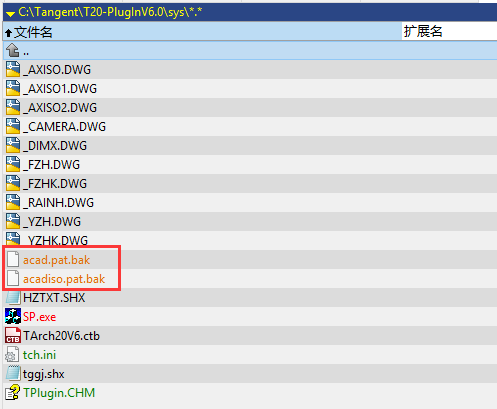Select file name acadiso.pat.bak
497x409 pixels.
click(x=64, y=279)
